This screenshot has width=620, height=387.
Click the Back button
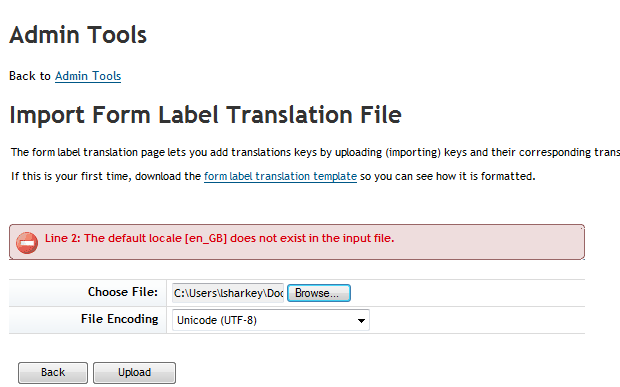click(53, 372)
